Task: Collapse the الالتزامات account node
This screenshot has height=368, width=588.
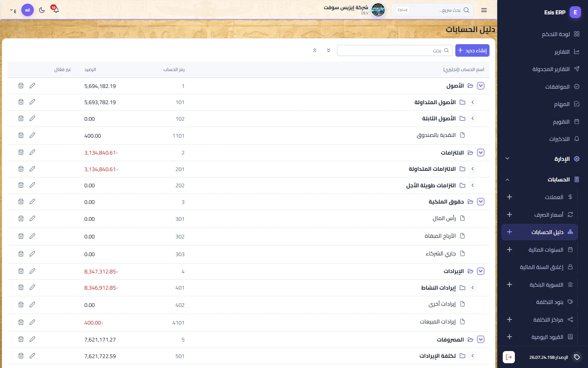Action: point(481,152)
